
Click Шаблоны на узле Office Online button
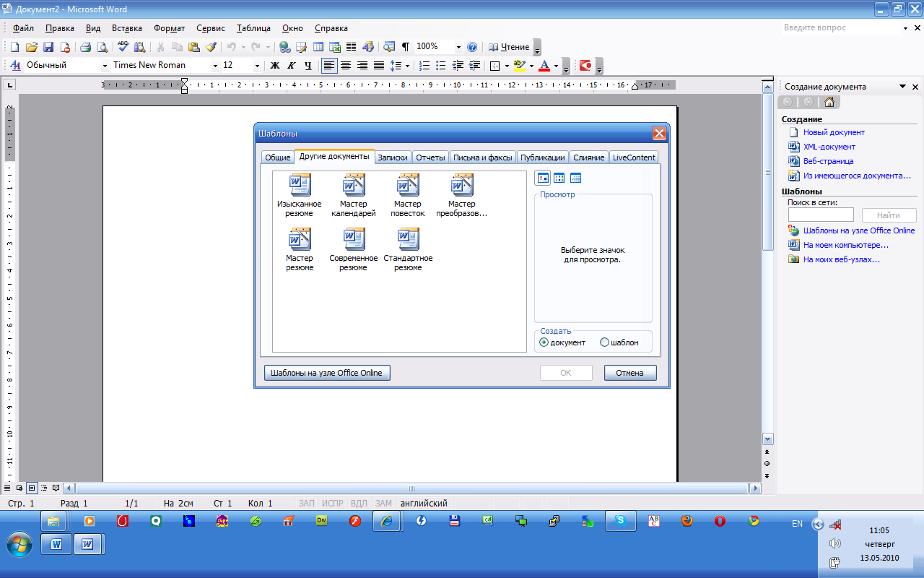tap(328, 373)
